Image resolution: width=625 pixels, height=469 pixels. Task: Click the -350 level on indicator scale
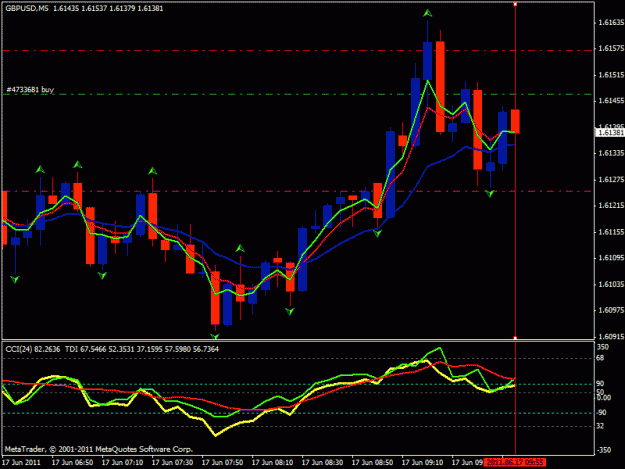tap(604, 450)
